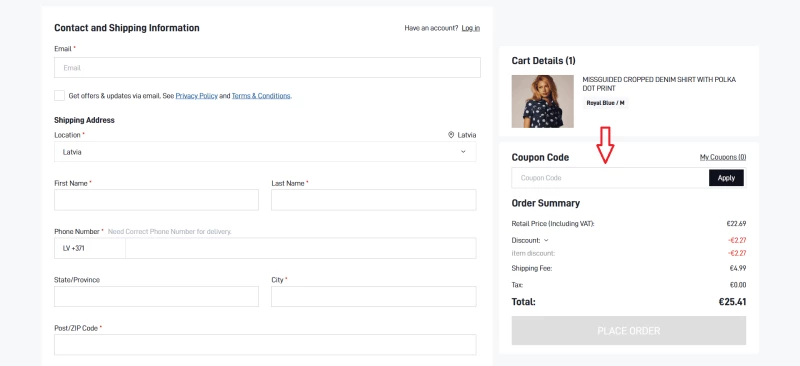
Task: Open the Terms & Conditions link
Action: tap(261, 95)
